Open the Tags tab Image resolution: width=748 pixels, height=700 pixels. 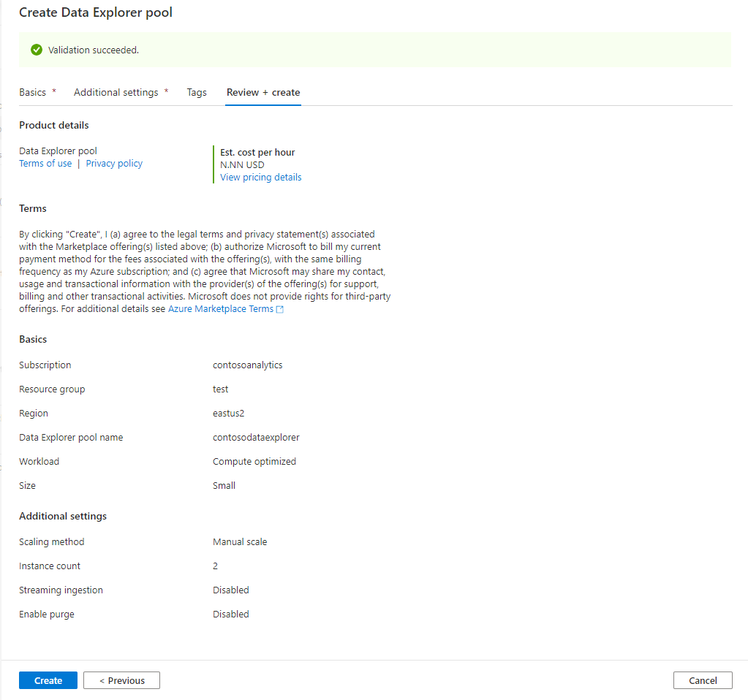tap(196, 92)
